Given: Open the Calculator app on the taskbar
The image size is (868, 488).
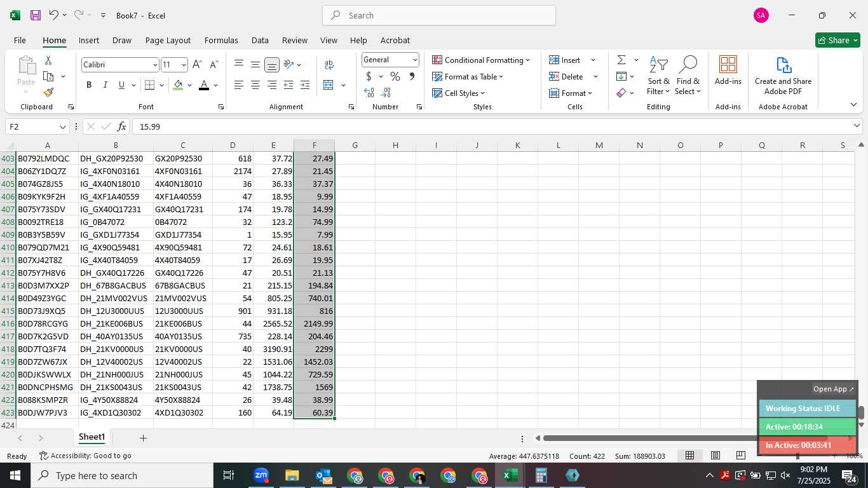Looking at the screenshot, I should tap(541, 475).
